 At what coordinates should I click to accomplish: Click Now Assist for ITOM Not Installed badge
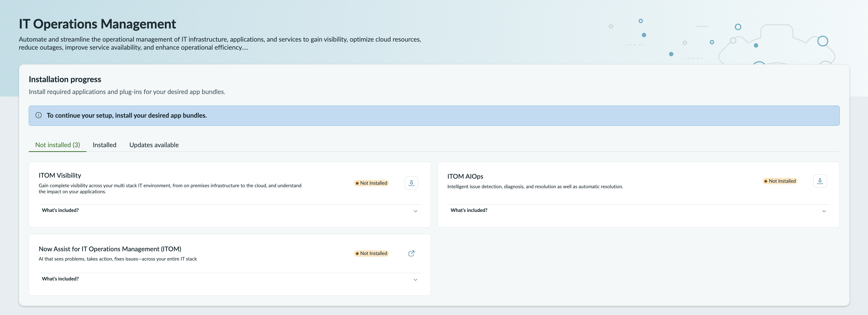click(371, 253)
